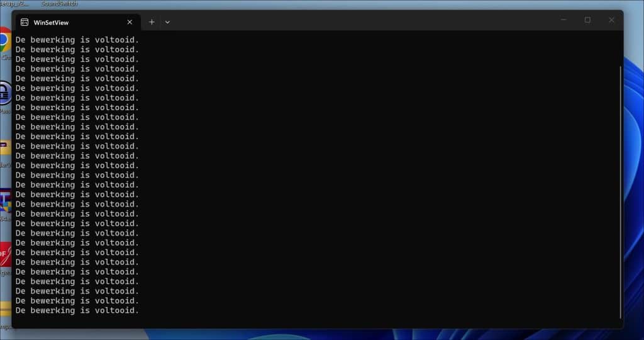Screen dimensions: 644x340
Task: Click the first 'De bewerking is voltooid.' line
Action: tap(77, 40)
